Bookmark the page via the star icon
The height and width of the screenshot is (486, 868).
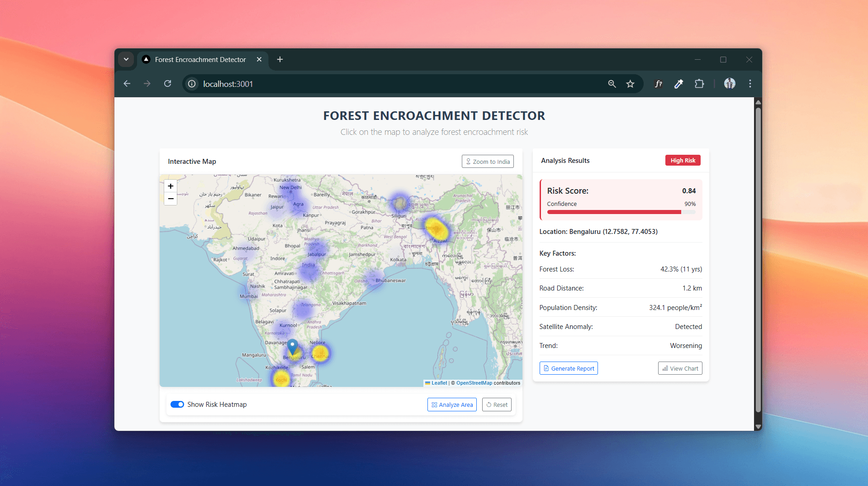(x=631, y=84)
